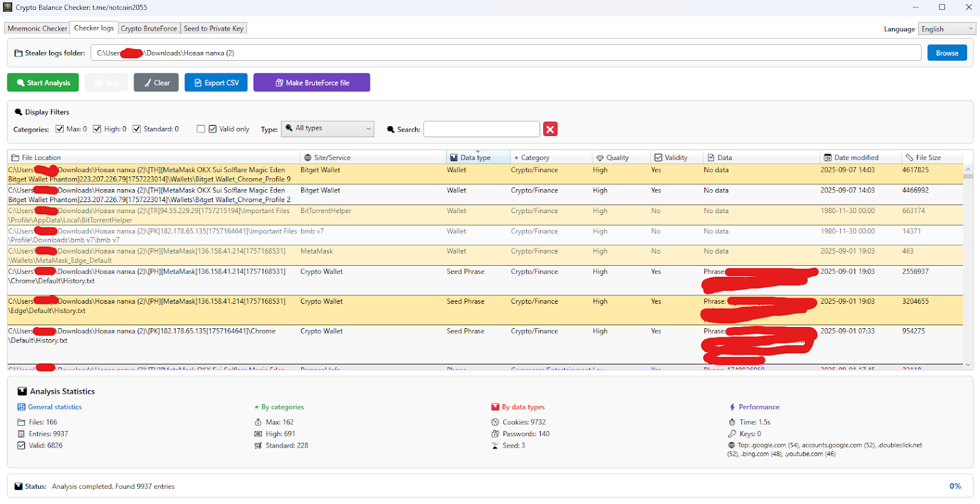This screenshot has width=980, height=504.
Task: Click the Make BruteForce file button
Action: tap(311, 83)
